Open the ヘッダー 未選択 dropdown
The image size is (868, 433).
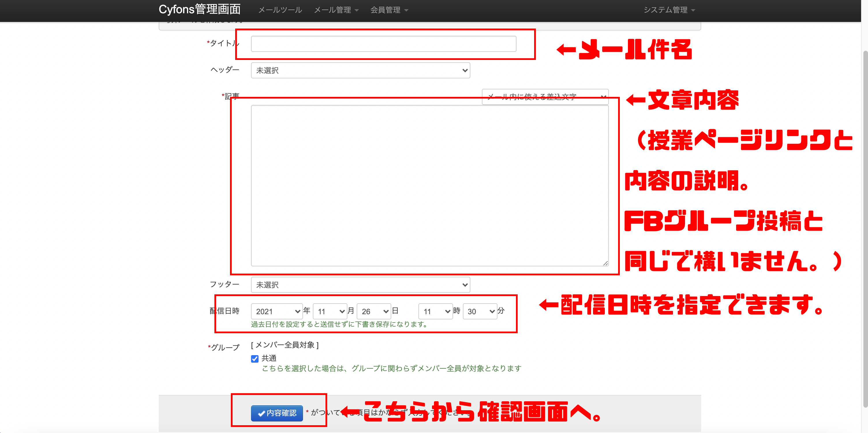[x=360, y=70]
